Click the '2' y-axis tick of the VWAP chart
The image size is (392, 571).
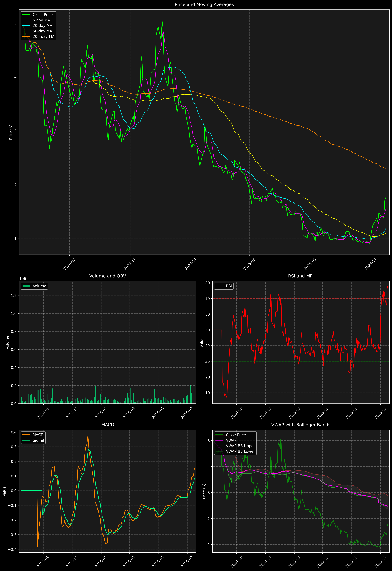(x=209, y=519)
